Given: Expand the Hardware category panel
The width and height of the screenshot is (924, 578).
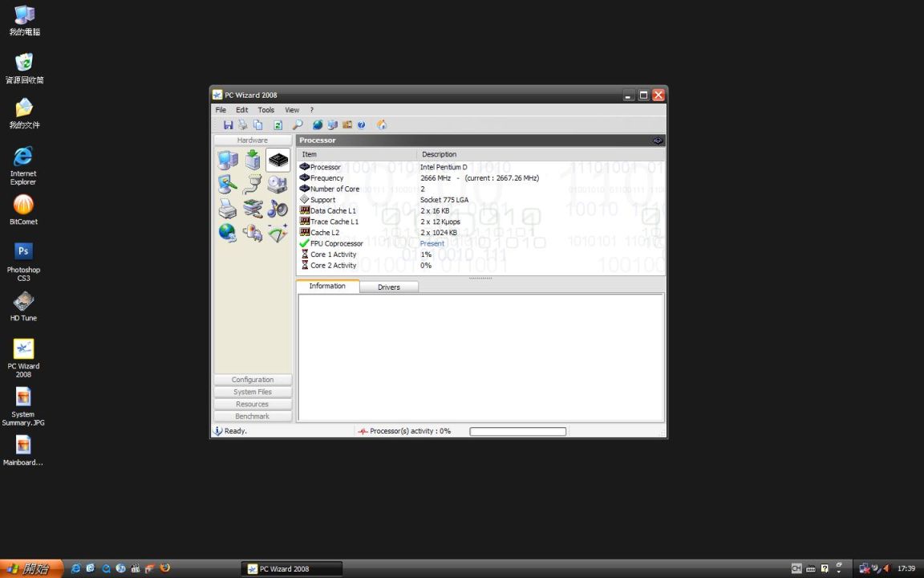Looking at the screenshot, I should click(253, 140).
